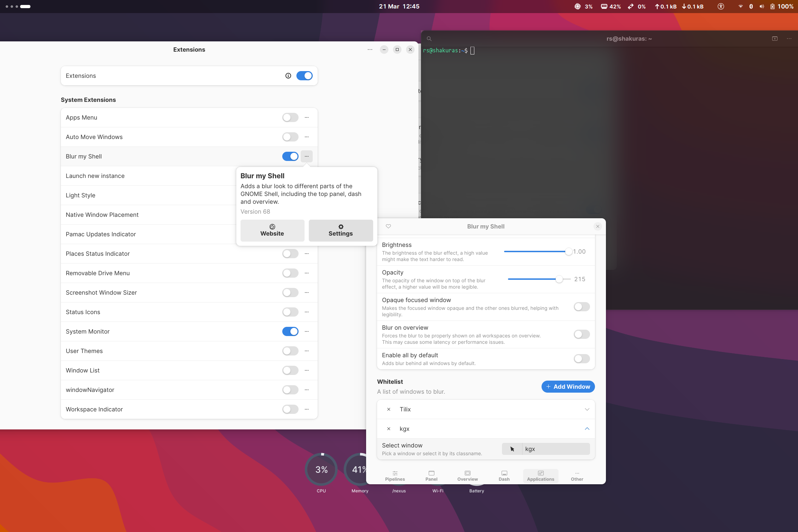Click the kgx classname input field
798x532 pixels.
pyautogui.click(x=556, y=449)
